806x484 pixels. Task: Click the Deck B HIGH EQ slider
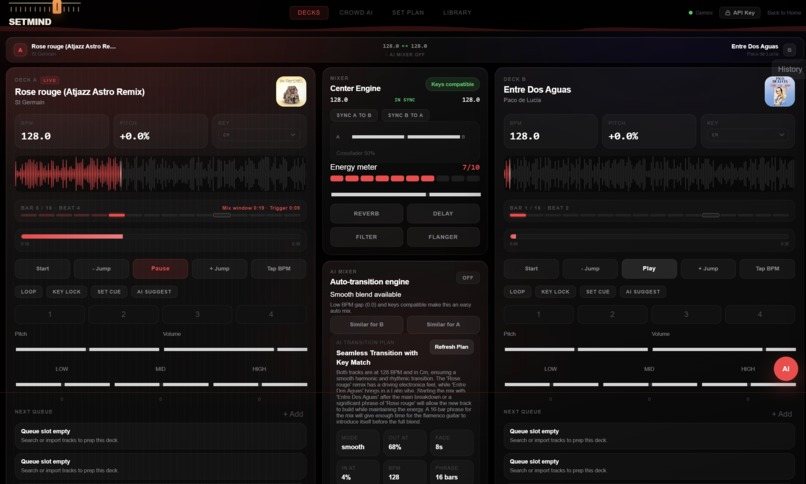pyautogui.click(x=748, y=384)
